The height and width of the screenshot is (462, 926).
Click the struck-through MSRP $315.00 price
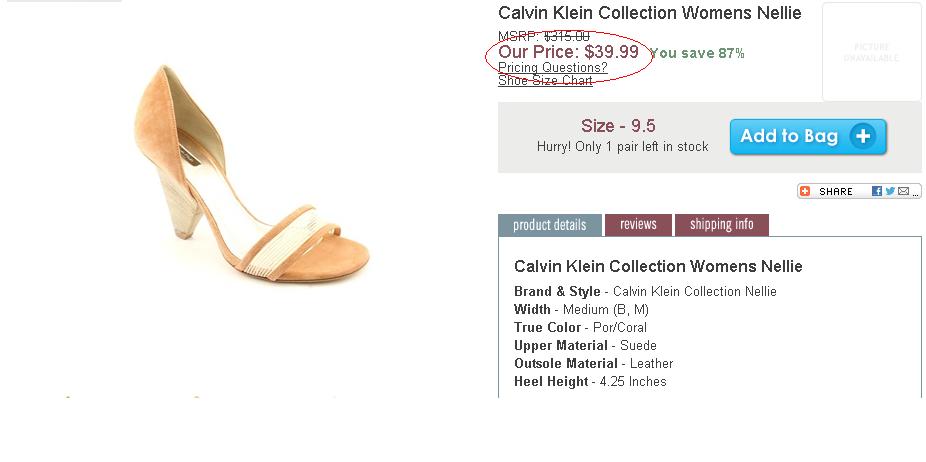[x=544, y=37]
